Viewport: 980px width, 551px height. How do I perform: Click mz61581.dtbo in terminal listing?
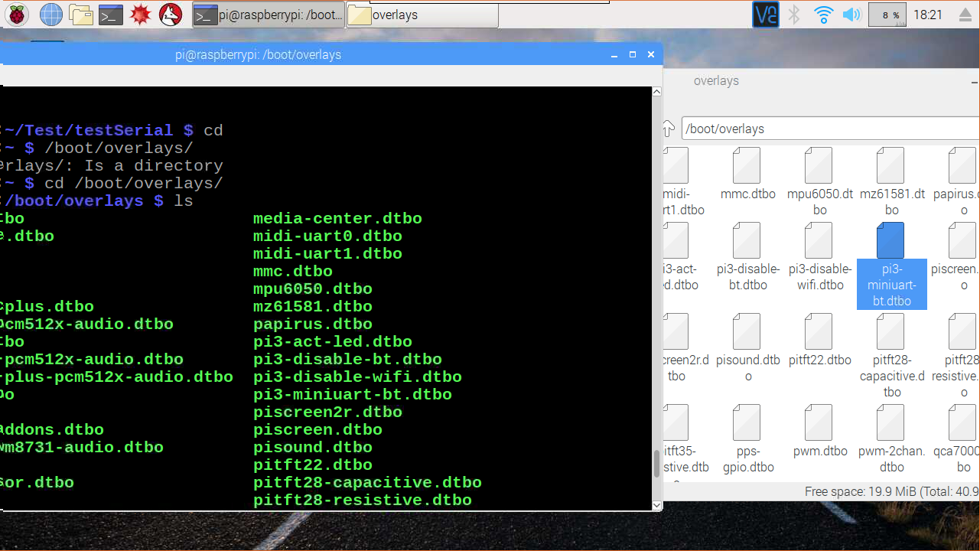313,306
